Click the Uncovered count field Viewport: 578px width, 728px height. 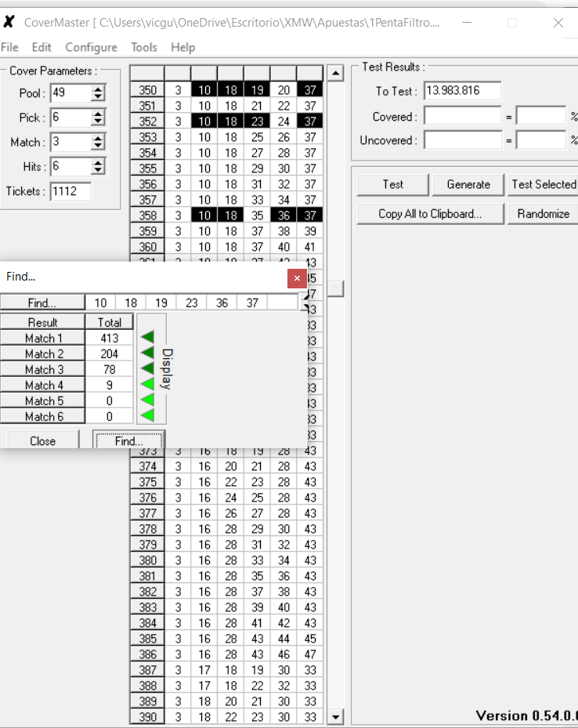click(463, 140)
